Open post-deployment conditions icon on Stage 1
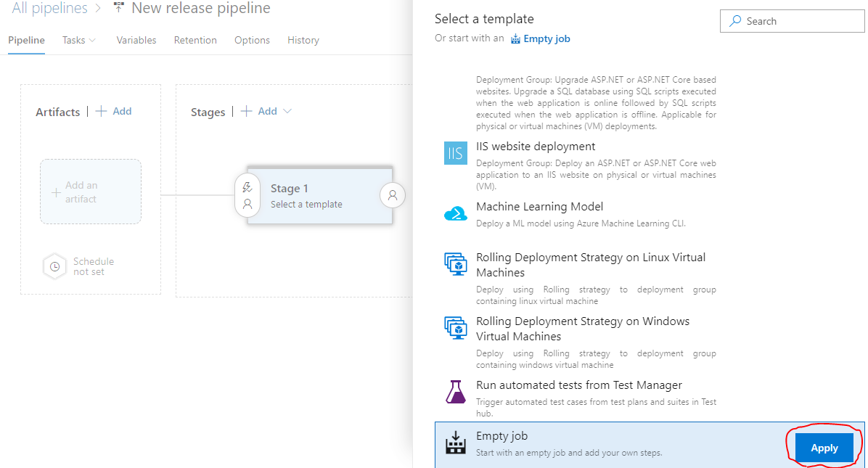The width and height of the screenshot is (868, 468). point(393,195)
